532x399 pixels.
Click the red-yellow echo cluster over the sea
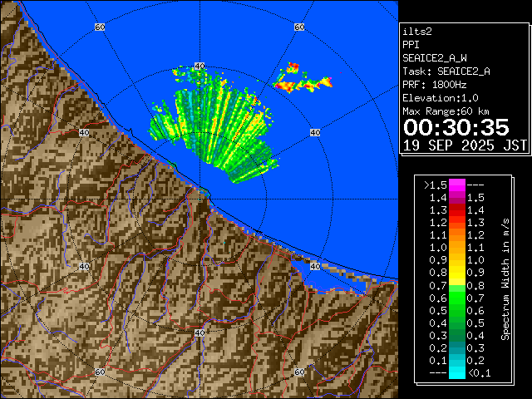(x=299, y=78)
